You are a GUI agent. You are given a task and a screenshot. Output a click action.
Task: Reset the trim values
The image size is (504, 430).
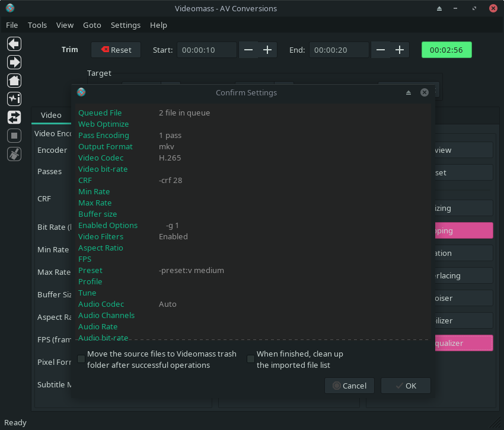click(116, 50)
